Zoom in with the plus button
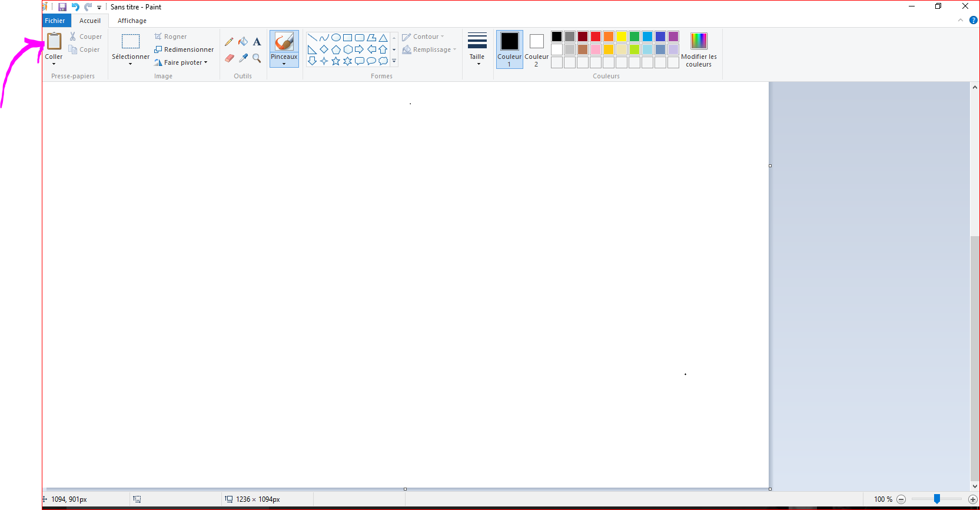 pos(973,499)
